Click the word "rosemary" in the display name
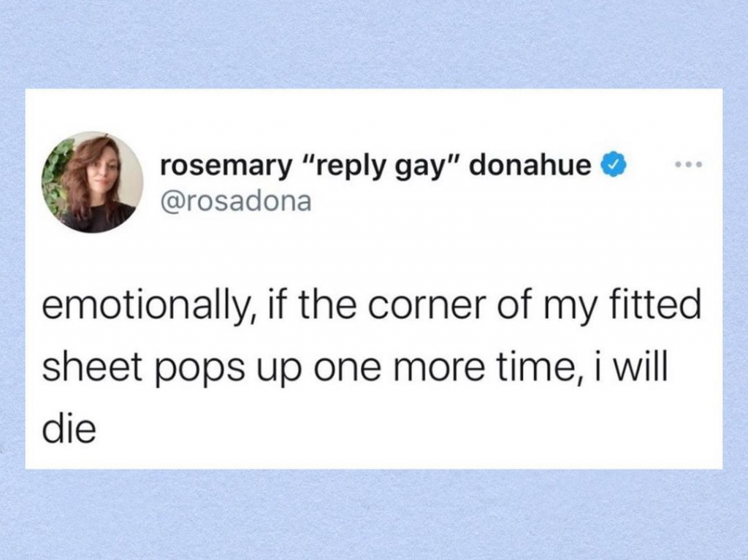The width and height of the screenshot is (748, 560). [x=226, y=168]
